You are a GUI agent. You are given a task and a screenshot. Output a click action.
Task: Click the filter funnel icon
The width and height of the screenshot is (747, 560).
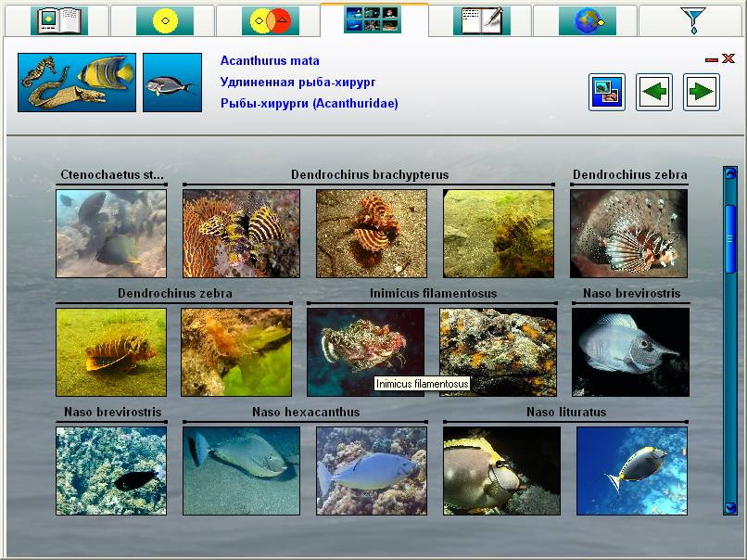[693, 20]
